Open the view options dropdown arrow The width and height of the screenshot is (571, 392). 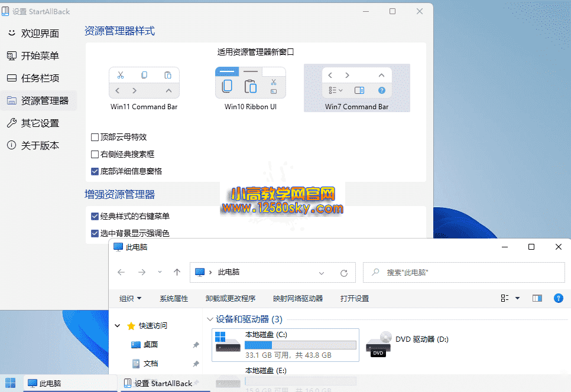pos(517,298)
